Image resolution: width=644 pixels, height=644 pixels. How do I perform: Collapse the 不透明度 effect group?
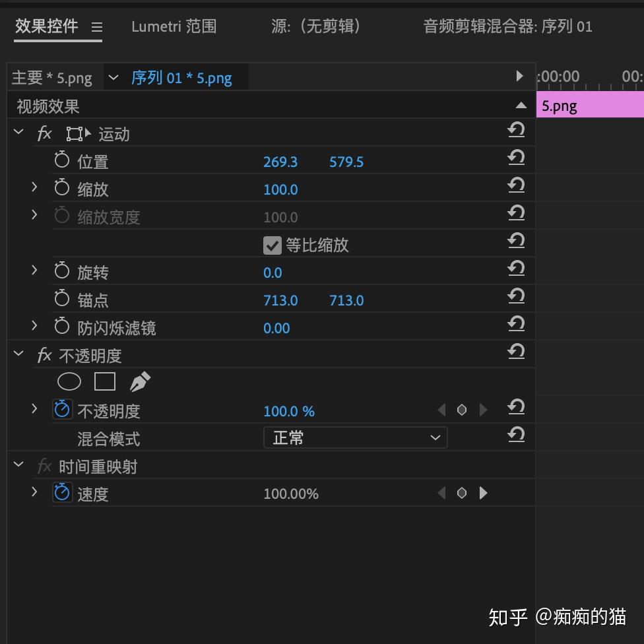point(18,355)
